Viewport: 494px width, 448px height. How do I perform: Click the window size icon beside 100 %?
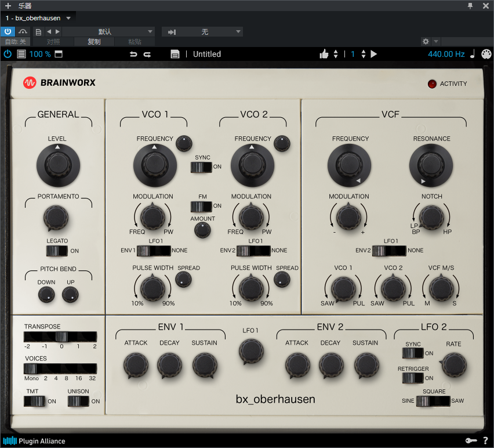59,54
